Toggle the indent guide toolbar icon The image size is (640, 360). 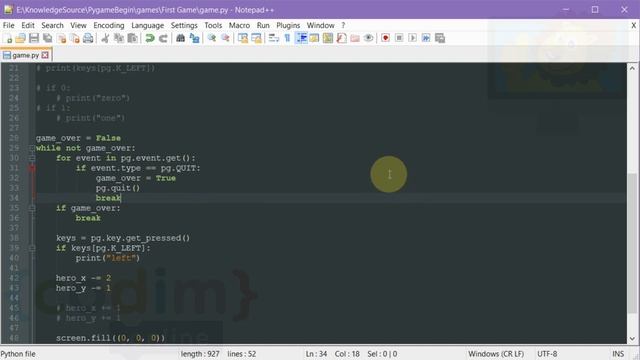(x=301, y=38)
